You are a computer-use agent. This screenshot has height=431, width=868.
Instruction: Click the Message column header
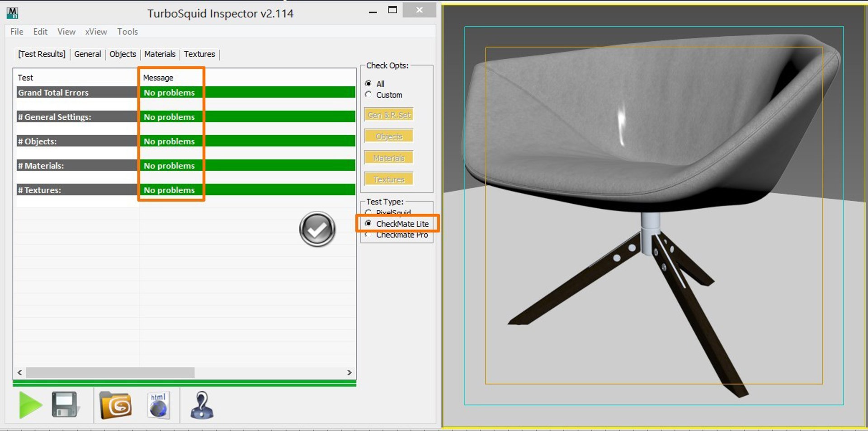click(x=158, y=78)
